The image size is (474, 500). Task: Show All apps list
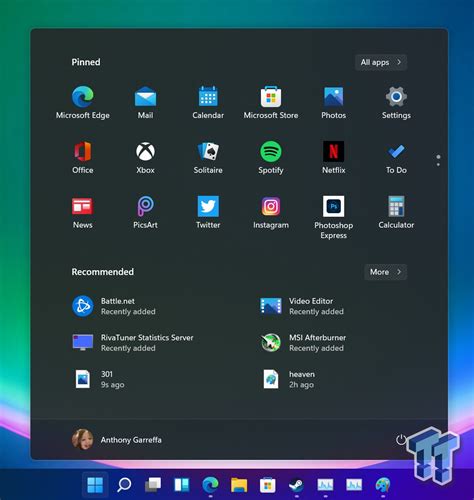pyautogui.click(x=381, y=62)
